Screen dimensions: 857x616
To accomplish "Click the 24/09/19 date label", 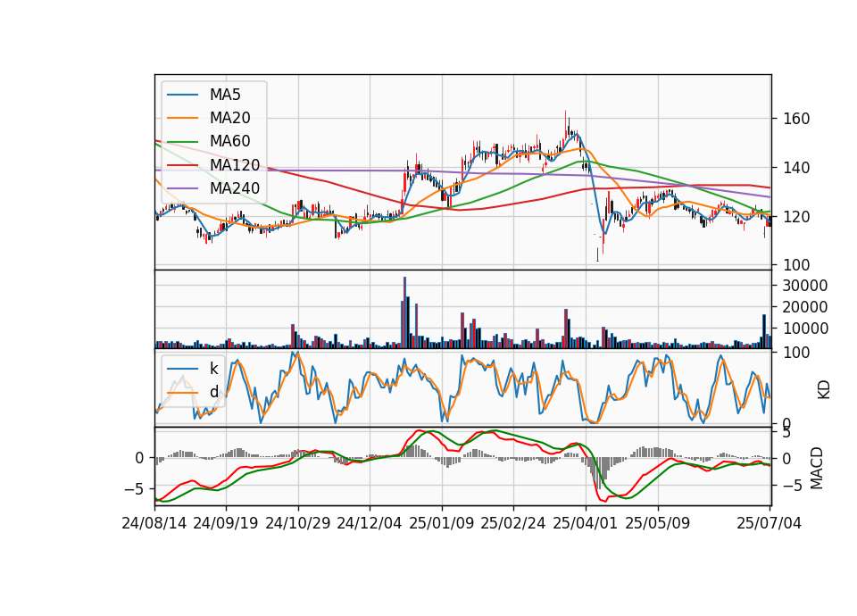I will tap(226, 523).
